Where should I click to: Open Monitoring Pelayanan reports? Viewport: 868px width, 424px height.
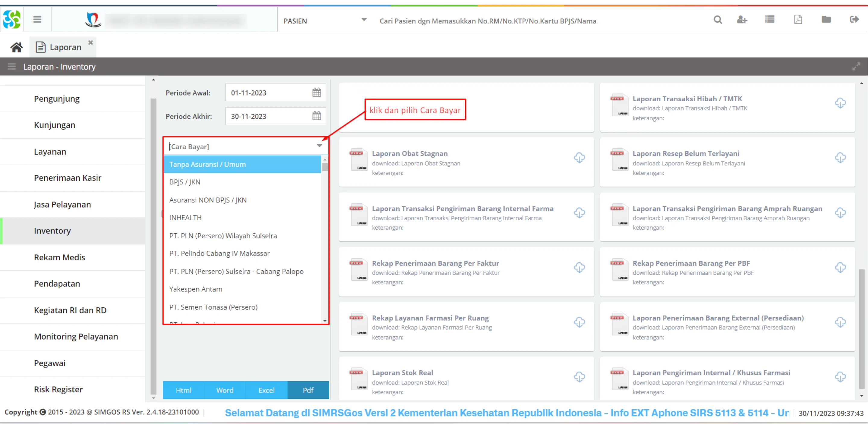pyautogui.click(x=72, y=336)
